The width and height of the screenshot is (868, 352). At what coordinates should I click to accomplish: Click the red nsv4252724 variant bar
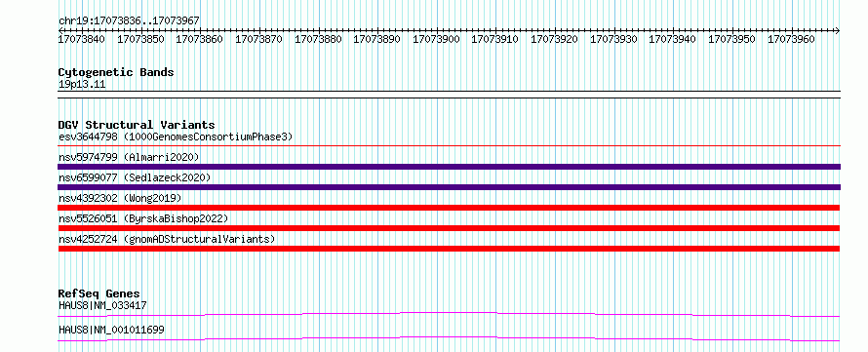point(449,249)
